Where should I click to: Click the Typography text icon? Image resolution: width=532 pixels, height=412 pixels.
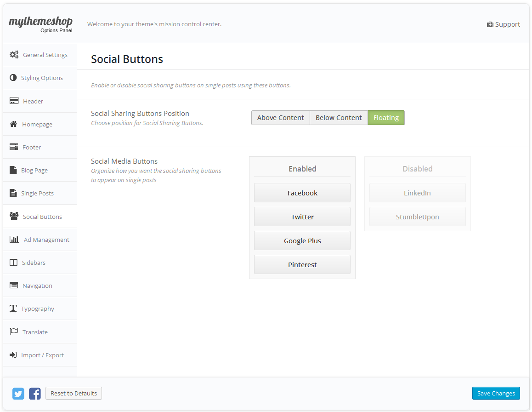pos(13,309)
